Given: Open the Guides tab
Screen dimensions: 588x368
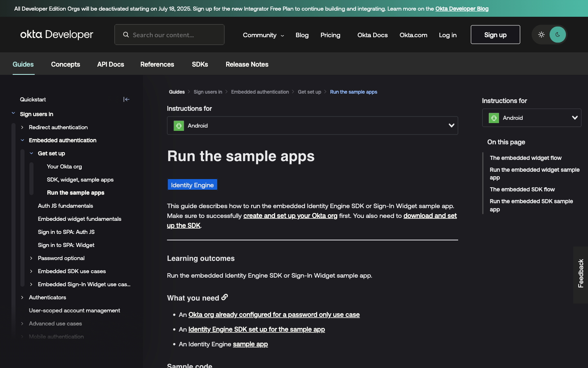Looking at the screenshot, I should pos(23,64).
